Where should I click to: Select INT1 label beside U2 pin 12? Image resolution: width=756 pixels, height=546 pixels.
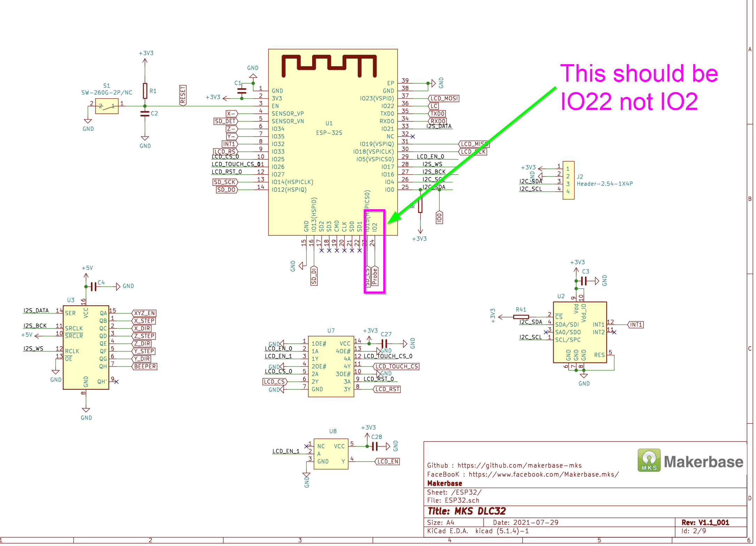635,325
